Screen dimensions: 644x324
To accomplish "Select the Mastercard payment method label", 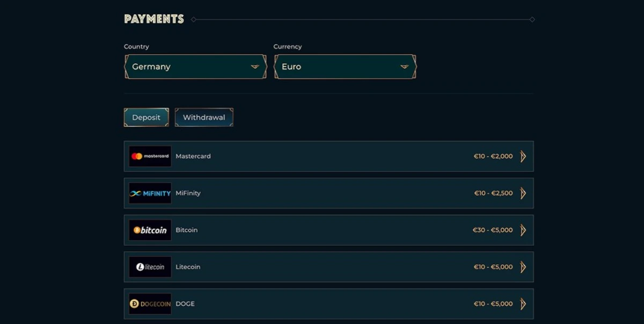I will pos(193,156).
